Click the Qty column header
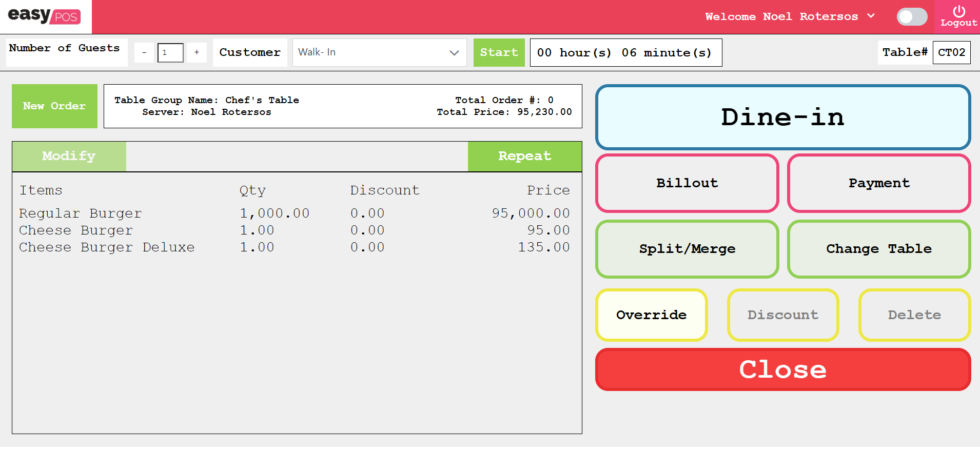Screen dimensions: 980x450 click(252, 191)
